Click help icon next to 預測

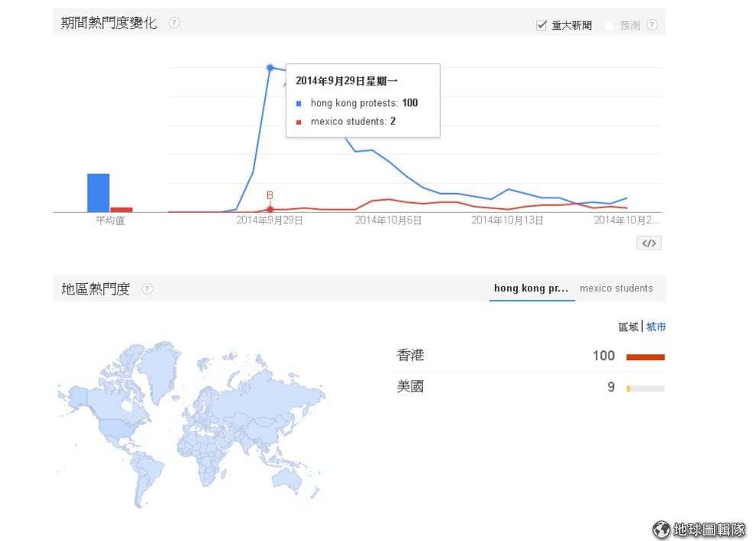pyautogui.click(x=651, y=25)
